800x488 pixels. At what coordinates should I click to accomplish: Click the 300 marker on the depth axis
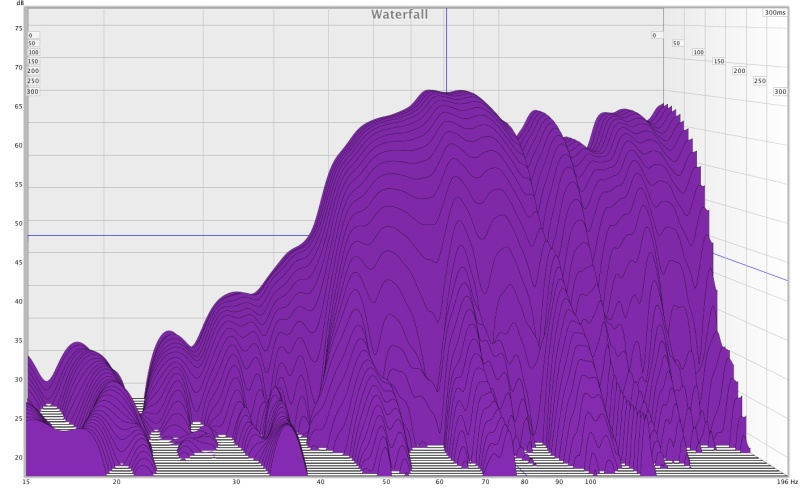point(780,91)
